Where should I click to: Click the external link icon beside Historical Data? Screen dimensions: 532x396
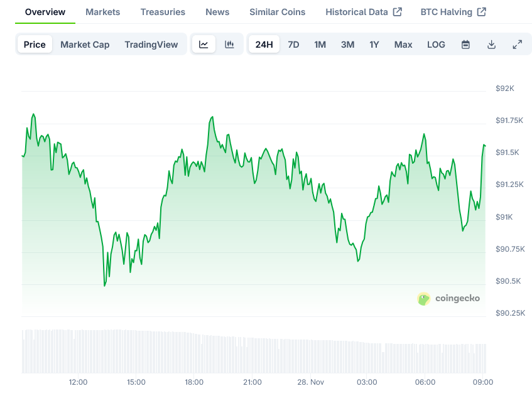pos(397,12)
